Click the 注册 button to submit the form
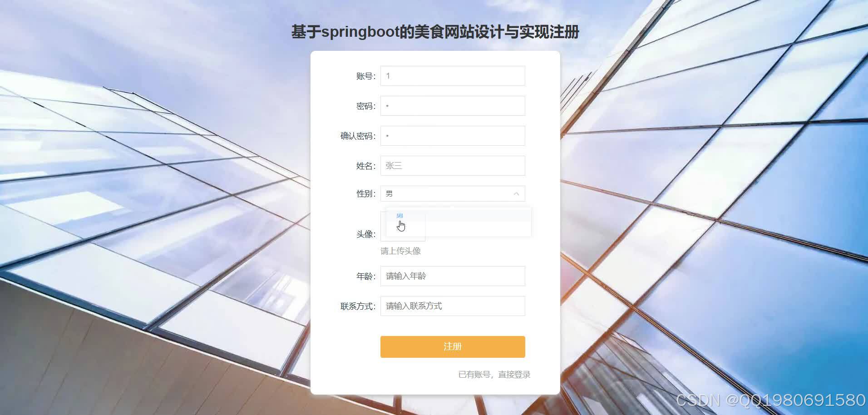Image resolution: width=868 pixels, height=415 pixels. pyautogui.click(x=452, y=346)
